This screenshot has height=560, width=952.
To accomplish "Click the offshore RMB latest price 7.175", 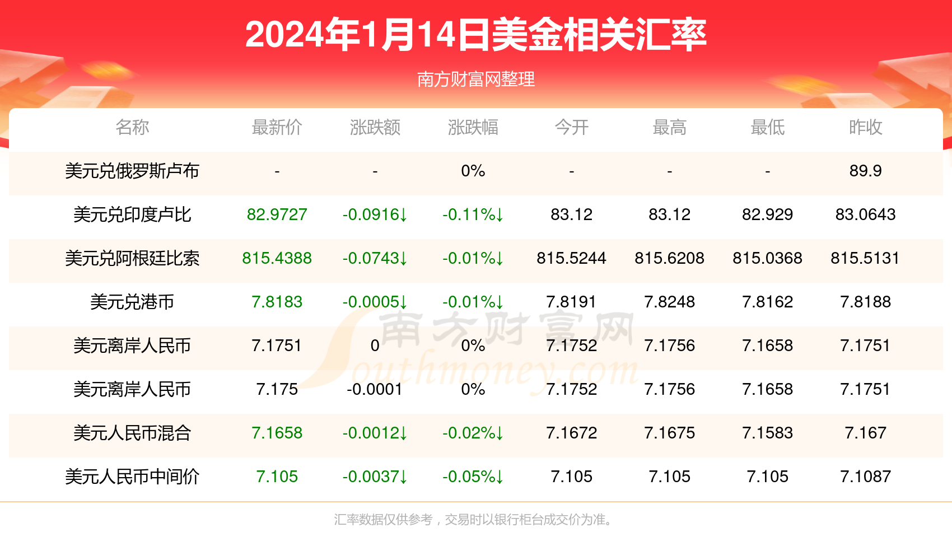I will point(277,389).
